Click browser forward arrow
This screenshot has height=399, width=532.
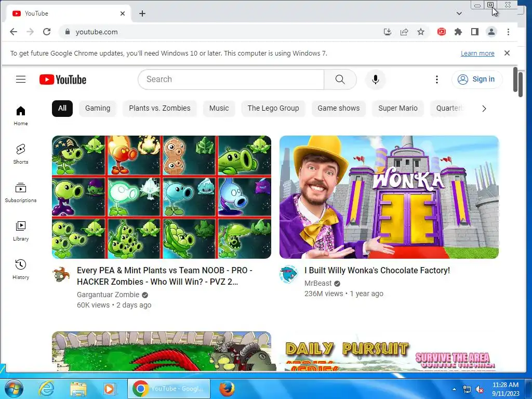point(30,32)
